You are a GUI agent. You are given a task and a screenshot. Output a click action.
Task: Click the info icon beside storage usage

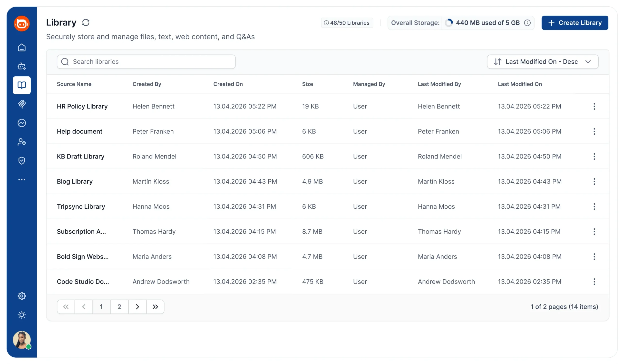click(x=527, y=23)
